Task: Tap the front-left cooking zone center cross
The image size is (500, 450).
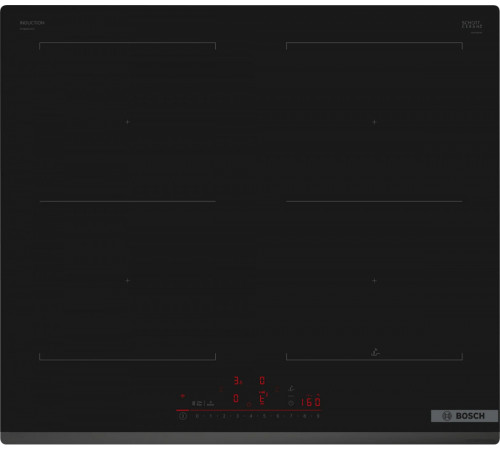Action: click(x=127, y=281)
